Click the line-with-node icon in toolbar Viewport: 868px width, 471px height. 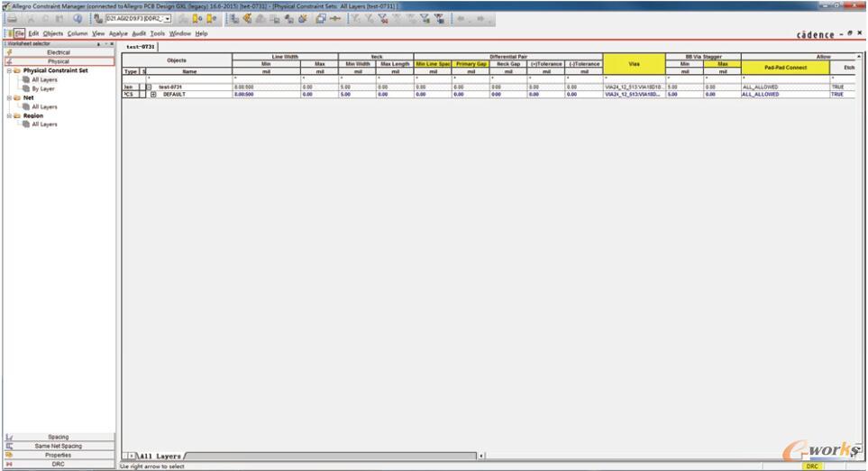coord(335,19)
